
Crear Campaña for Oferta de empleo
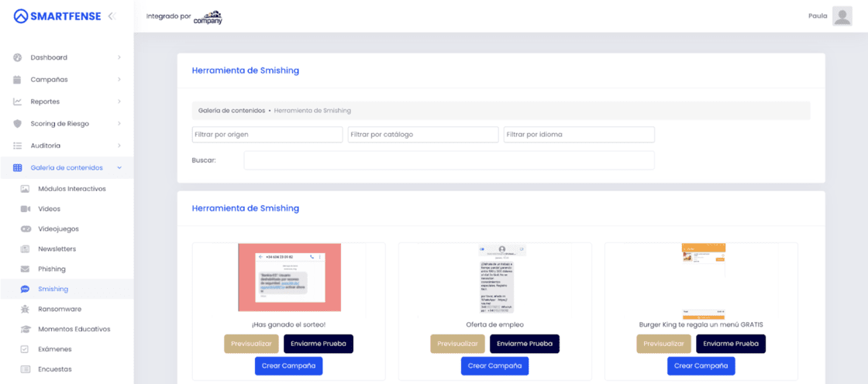(x=495, y=365)
